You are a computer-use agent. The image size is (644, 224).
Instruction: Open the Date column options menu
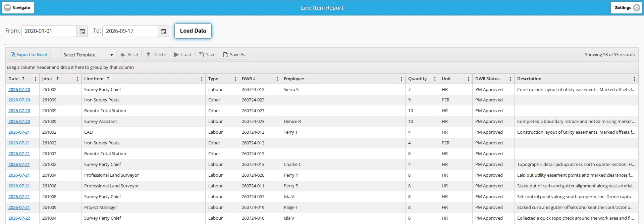click(x=35, y=79)
